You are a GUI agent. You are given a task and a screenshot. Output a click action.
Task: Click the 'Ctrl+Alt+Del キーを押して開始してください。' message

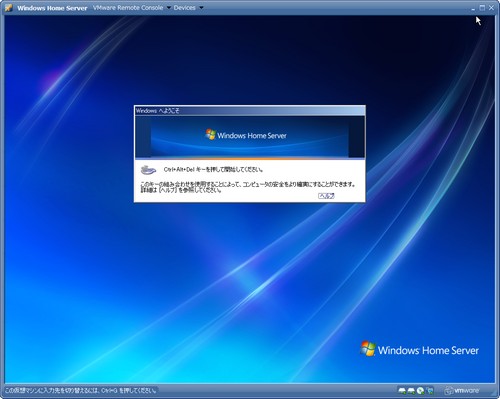coord(213,169)
